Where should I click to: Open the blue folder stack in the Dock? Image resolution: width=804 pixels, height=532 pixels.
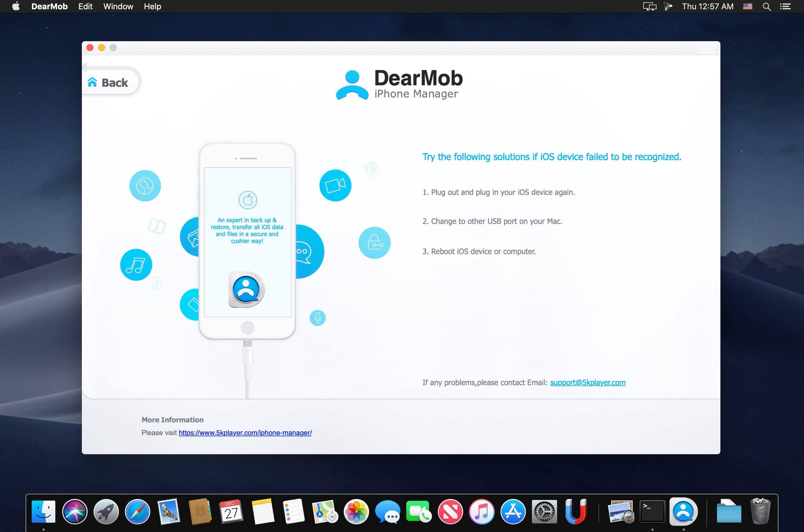click(729, 511)
